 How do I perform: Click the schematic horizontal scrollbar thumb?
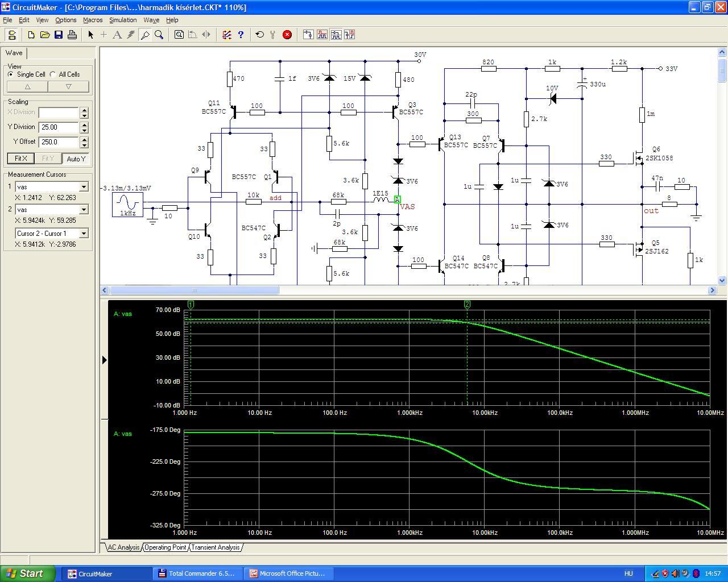pos(194,290)
